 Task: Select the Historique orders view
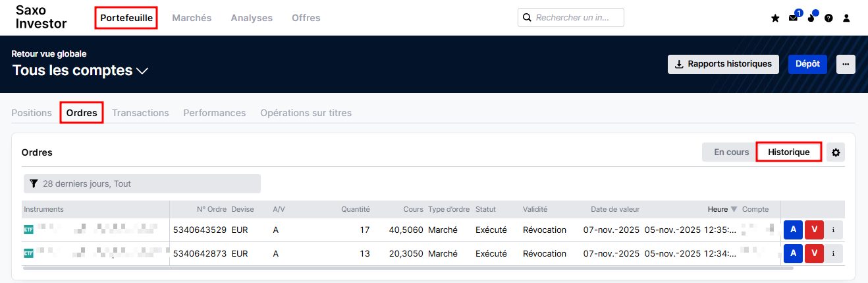(788, 152)
